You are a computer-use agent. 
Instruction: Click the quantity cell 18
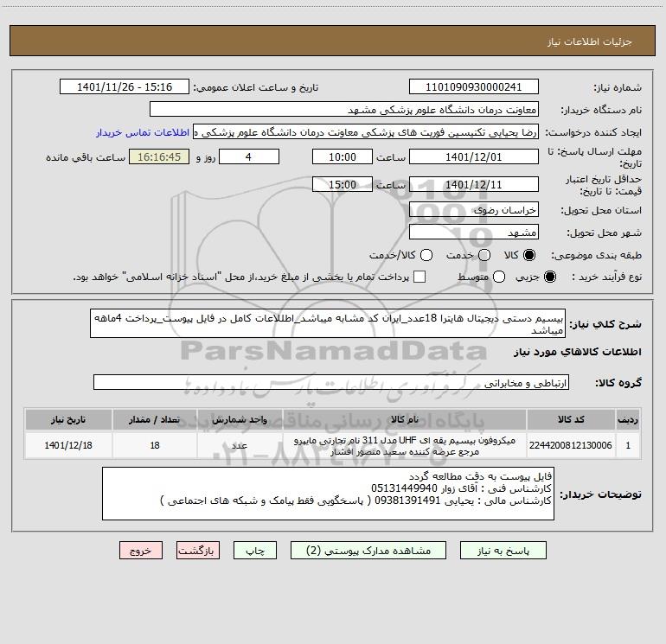[155, 445]
